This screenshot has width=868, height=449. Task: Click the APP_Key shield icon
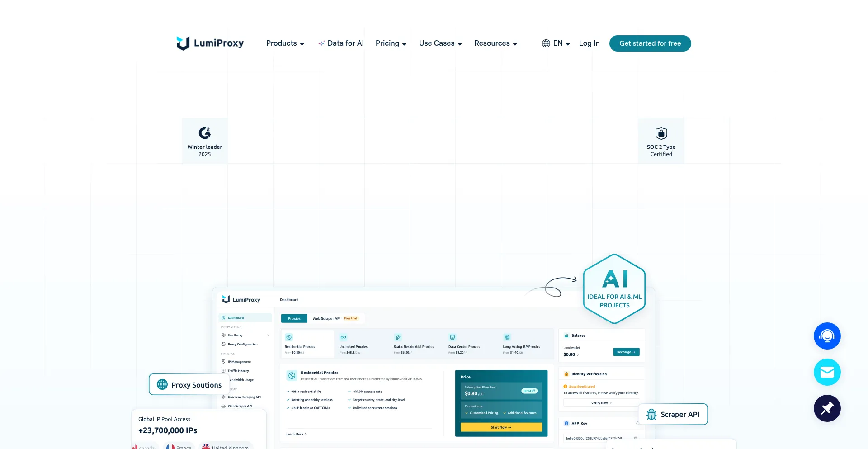tap(566, 423)
